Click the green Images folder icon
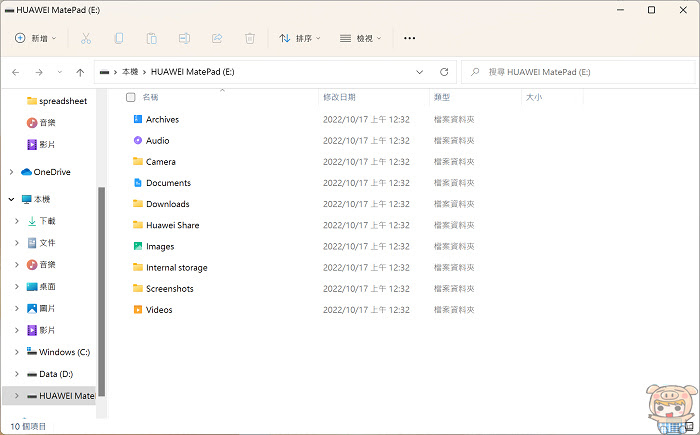 point(138,246)
